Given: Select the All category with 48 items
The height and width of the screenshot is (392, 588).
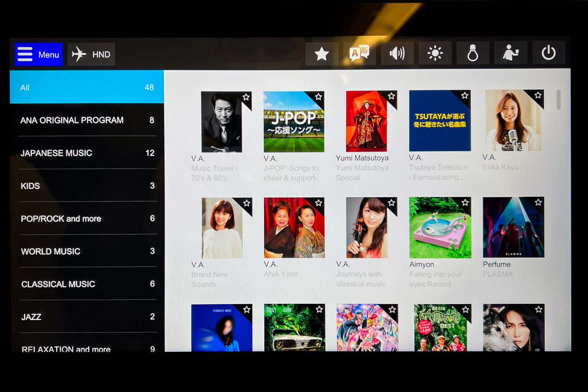Looking at the screenshot, I should (x=87, y=87).
